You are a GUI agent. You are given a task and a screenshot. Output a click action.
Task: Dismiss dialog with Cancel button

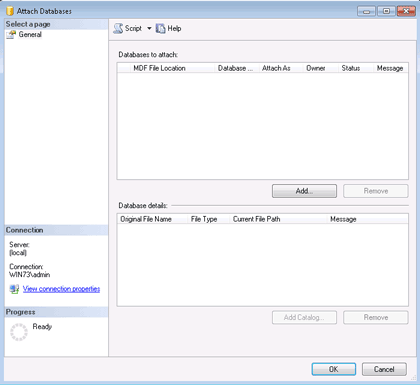[x=384, y=369]
